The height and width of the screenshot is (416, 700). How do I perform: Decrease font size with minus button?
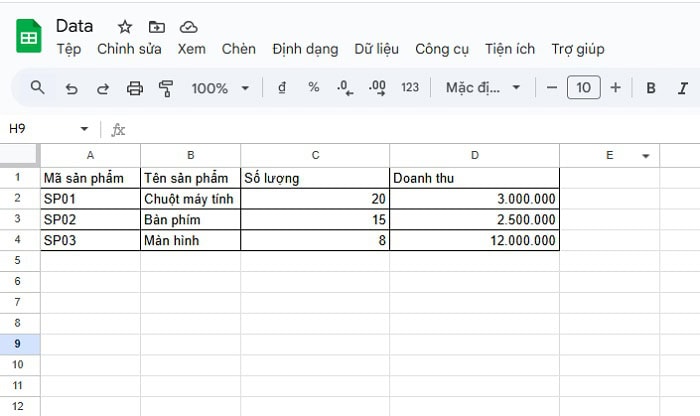point(552,88)
